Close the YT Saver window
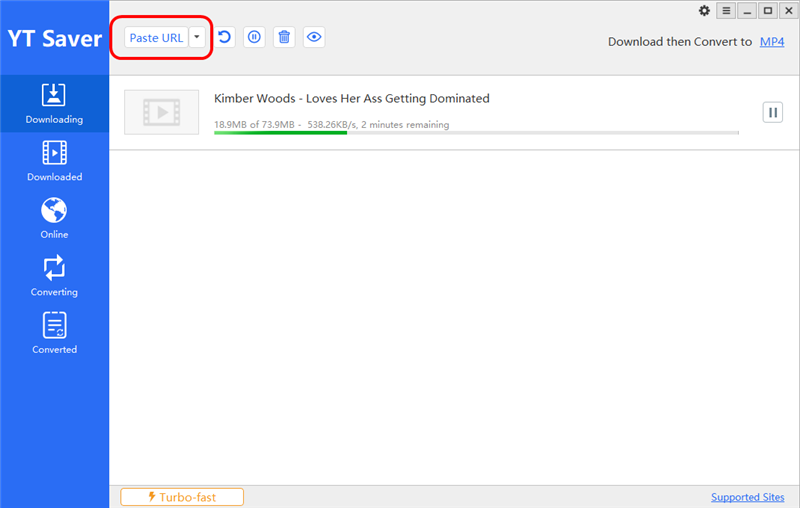The image size is (800, 508). [x=789, y=11]
